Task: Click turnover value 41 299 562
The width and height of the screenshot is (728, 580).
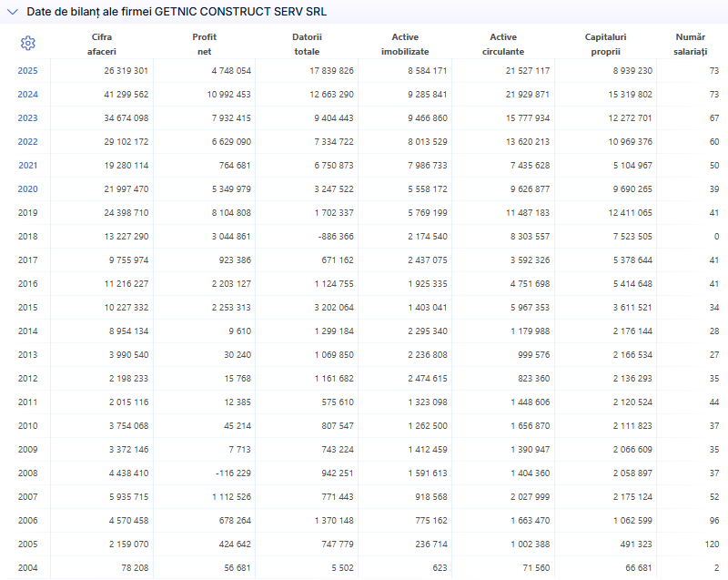Action: [126, 95]
